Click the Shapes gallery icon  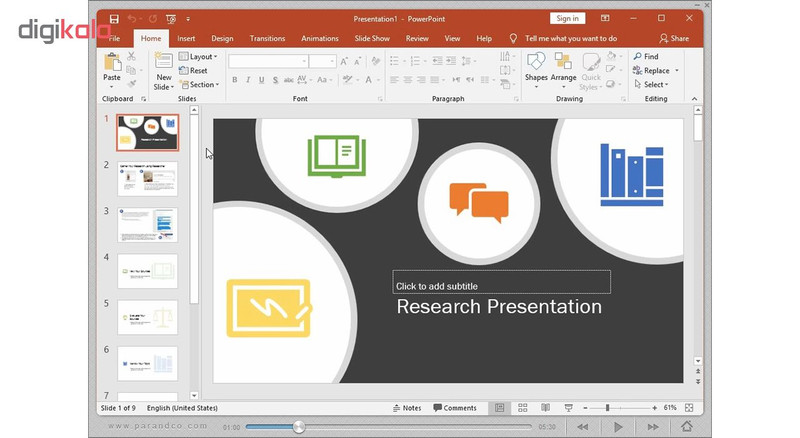point(536,62)
